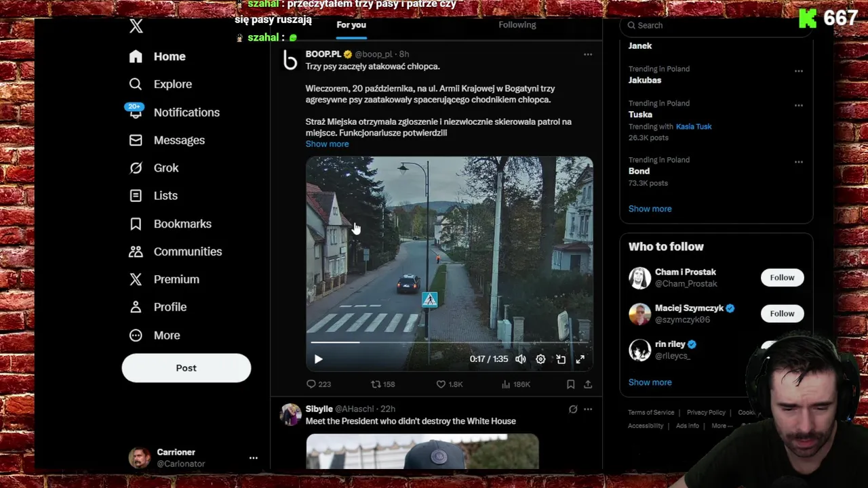Screen dimensions: 868x488
Task: Play the BOOP.PL video
Action: 318,359
